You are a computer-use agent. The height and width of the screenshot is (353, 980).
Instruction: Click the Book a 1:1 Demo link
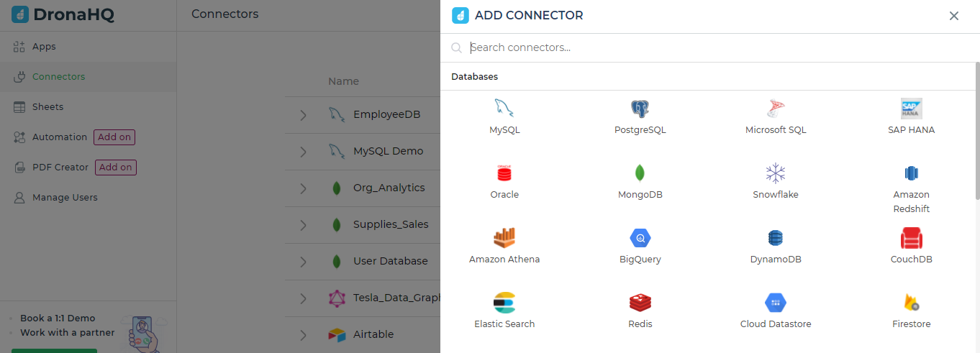click(58, 318)
